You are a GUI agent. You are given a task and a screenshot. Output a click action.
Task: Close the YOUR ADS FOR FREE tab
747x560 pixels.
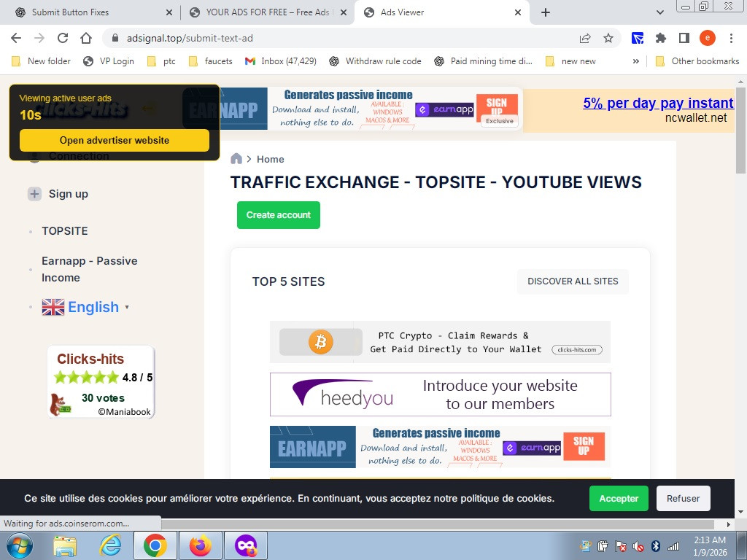click(x=344, y=12)
